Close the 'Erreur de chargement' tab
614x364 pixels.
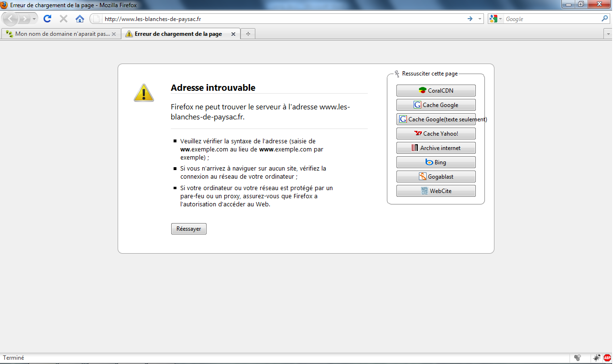[233, 34]
